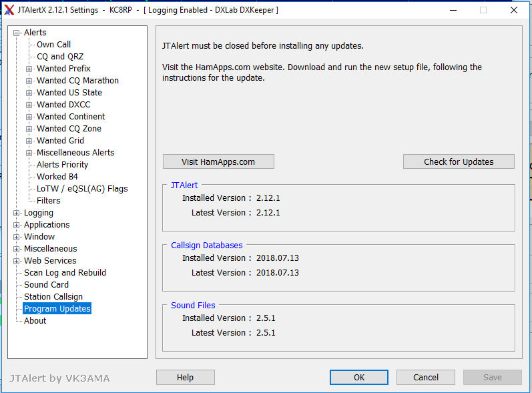Select LoTW / eQSL(AG) Flags item

(x=82, y=189)
